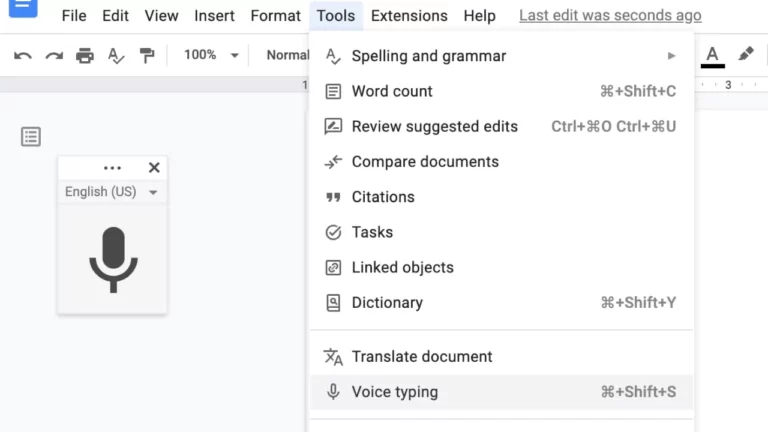The image size is (768, 432).
Task: Select the Paint format roller icon
Action: tap(146, 55)
